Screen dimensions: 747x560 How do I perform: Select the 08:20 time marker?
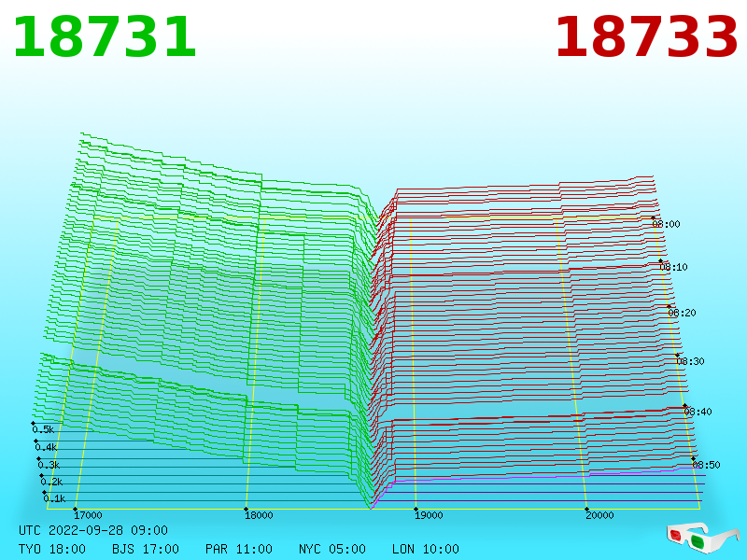(682, 313)
